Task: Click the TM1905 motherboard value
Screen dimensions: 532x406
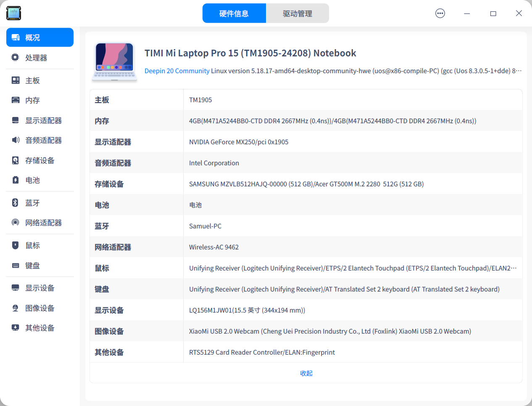Action: coord(200,100)
